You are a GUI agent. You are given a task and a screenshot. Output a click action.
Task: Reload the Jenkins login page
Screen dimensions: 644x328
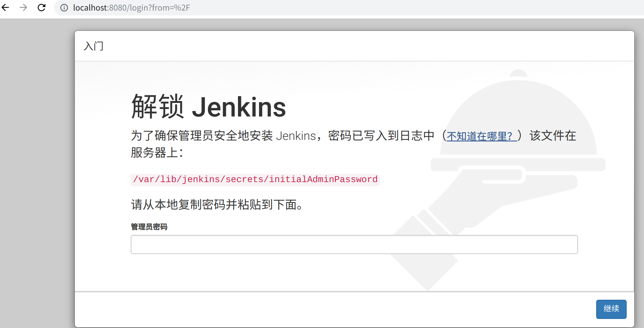pyautogui.click(x=41, y=8)
